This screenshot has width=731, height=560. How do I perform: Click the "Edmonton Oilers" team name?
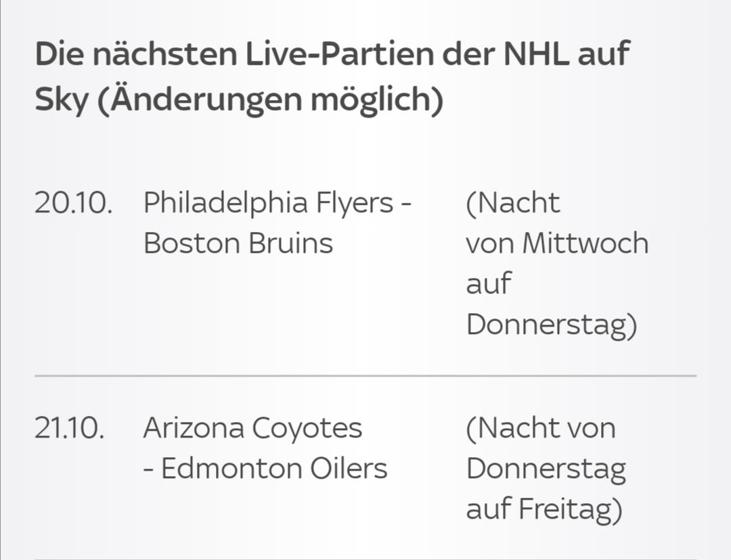click(274, 469)
